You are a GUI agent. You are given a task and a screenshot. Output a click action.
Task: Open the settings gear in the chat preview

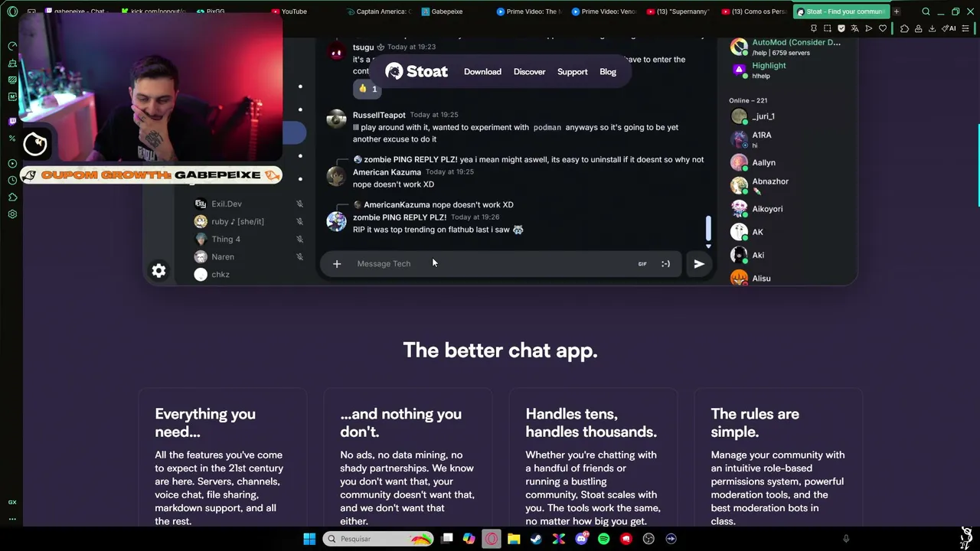pyautogui.click(x=158, y=271)
